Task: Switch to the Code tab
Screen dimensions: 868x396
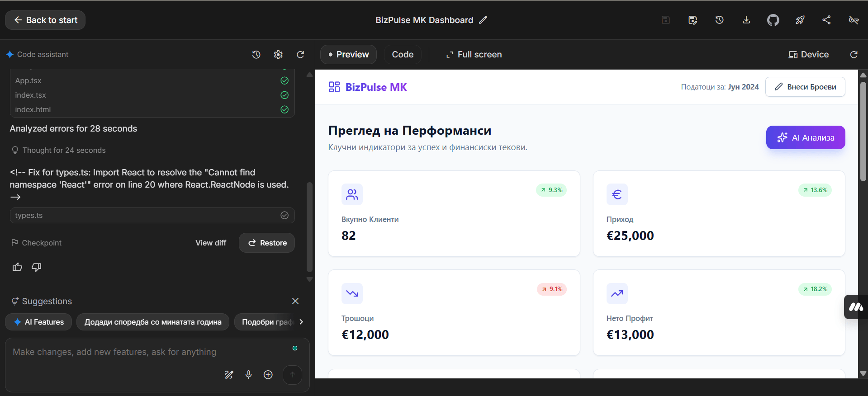Action: [x=403, y=55]
